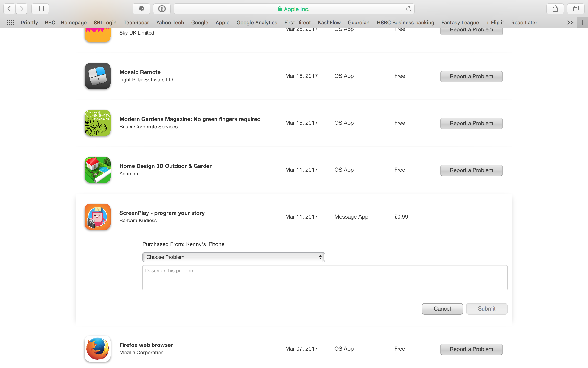Click the Firefox web browser app icon
Viewport: 588px width, 368px height.
tap(98, 349)
